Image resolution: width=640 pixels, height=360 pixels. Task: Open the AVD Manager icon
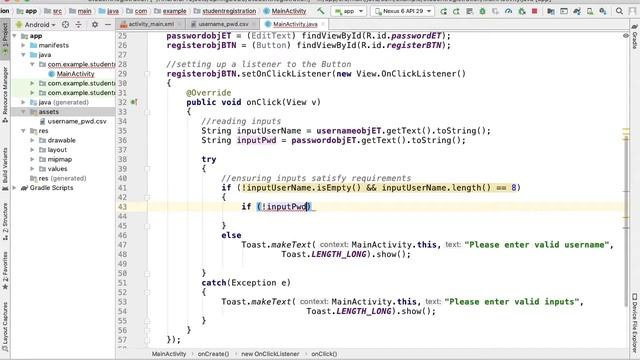pos(590,11)
